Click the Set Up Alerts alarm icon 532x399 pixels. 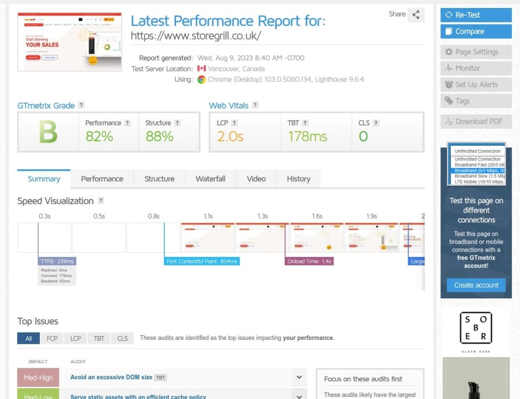pos(448,85)
